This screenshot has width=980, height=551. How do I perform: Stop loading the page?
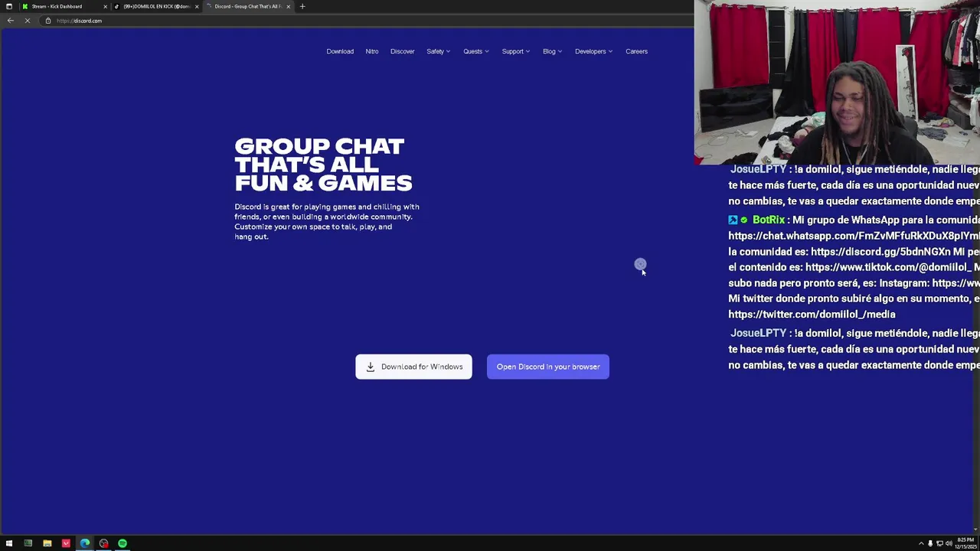(x=27, y=21)
